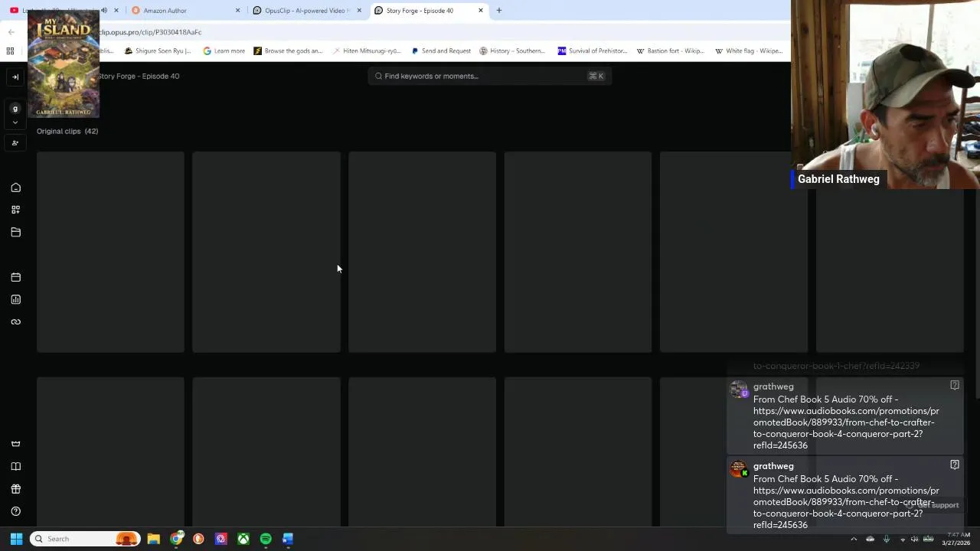Open the Xbox app from taskbar
Image resolution: width=980 pixels, height=551 pixels.
point(243,539)
